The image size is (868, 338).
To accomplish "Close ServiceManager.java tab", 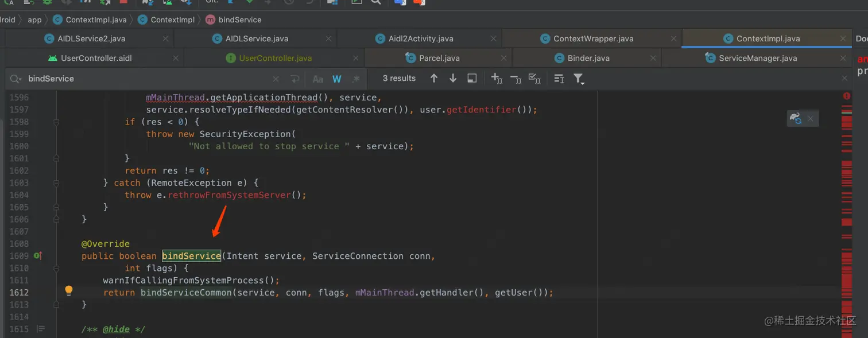I will pyautogui.click(x=843, y=59).
